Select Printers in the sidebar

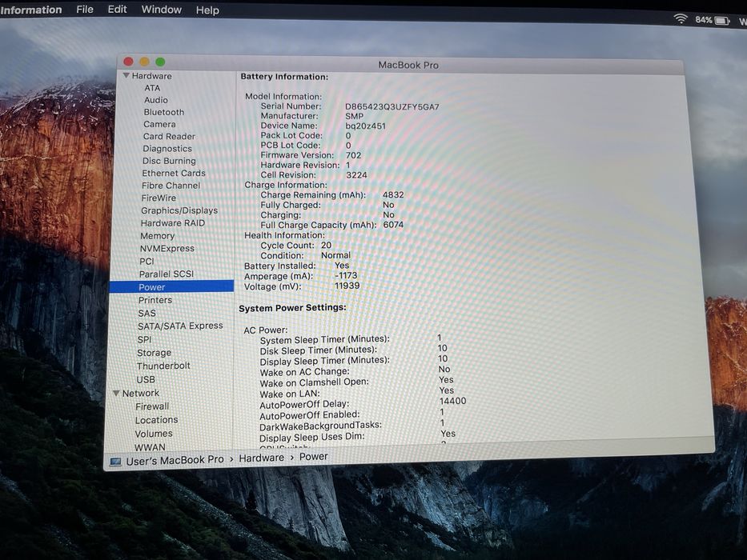[155, 300]
